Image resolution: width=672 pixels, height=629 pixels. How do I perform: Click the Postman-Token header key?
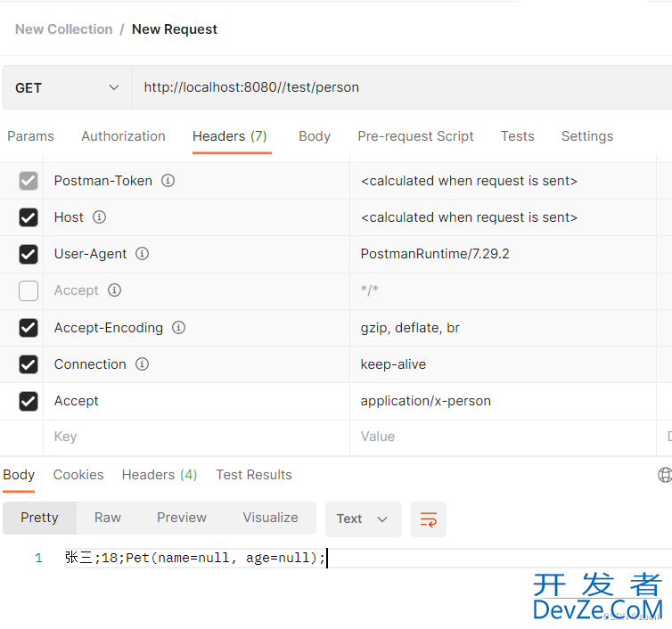tap(102, 181)
